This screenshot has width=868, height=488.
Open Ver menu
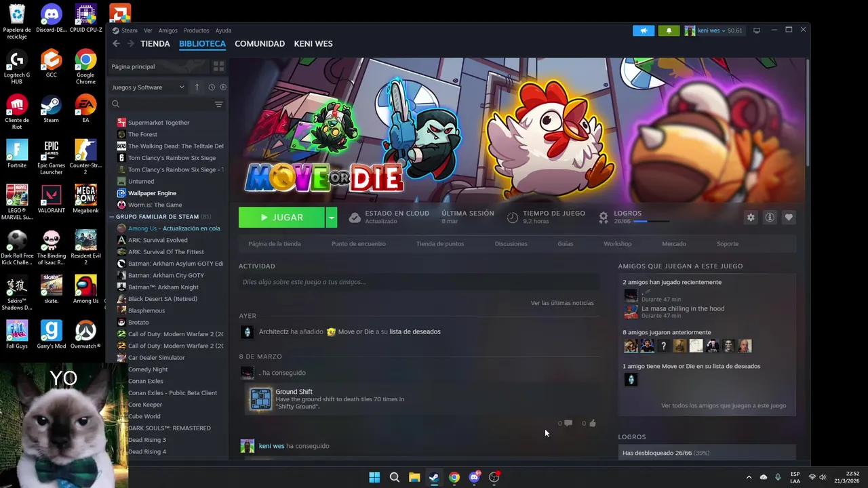(x=148, y=30)
